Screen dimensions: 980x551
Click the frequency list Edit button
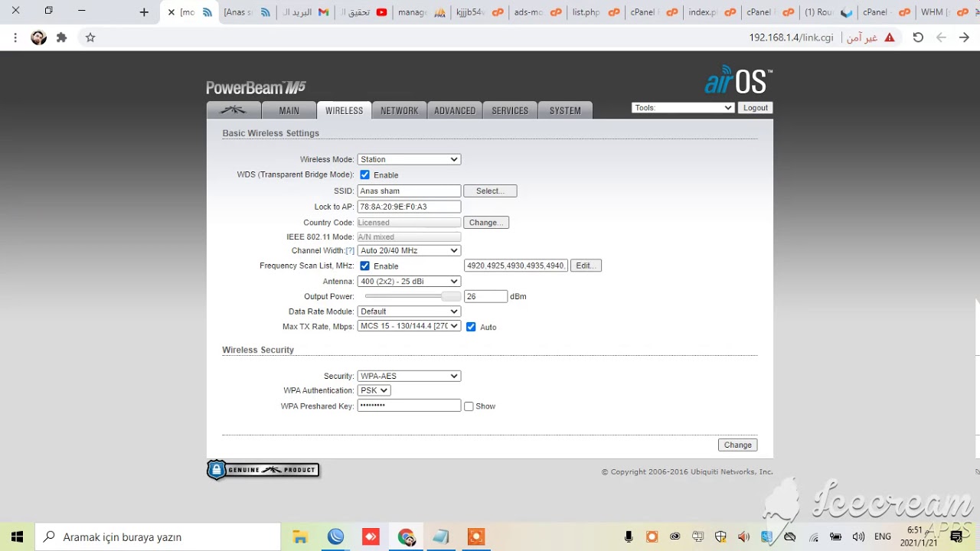586,266
